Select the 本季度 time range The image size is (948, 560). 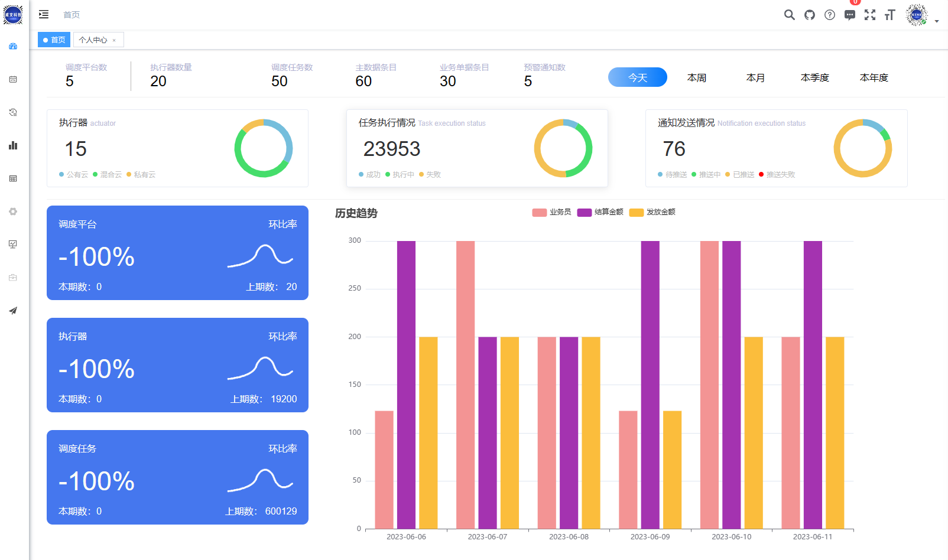(814, 77)
